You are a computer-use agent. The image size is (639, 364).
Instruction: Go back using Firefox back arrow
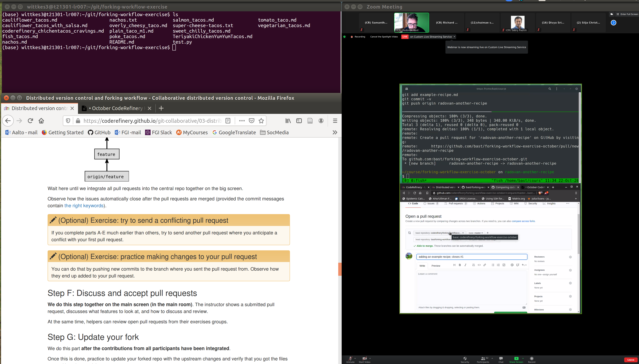tap(8, 121)
